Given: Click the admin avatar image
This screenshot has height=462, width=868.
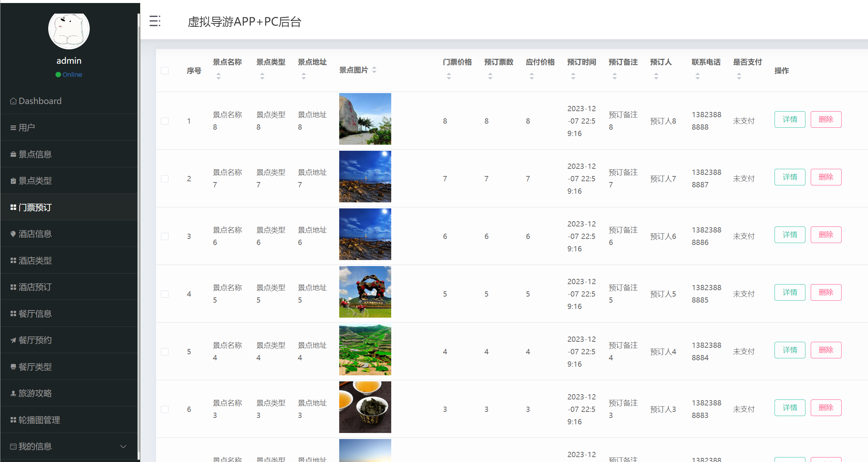Looking at the screenshot, I should [69, 31].
